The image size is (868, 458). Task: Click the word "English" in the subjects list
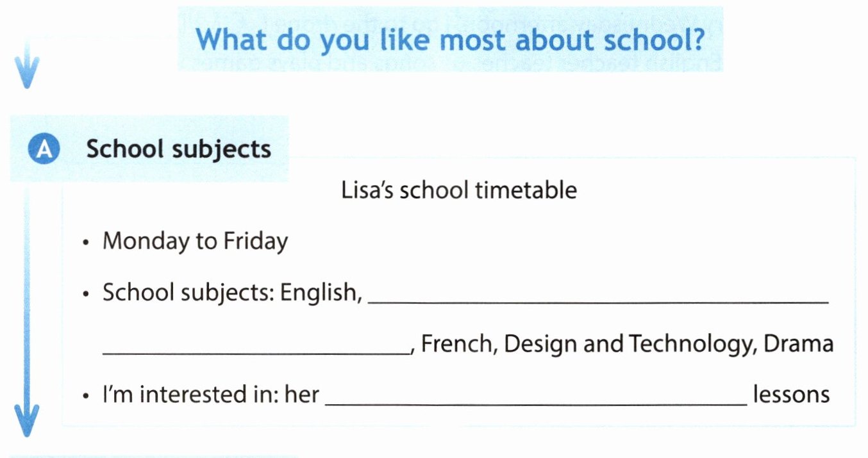tap(318, 293)
